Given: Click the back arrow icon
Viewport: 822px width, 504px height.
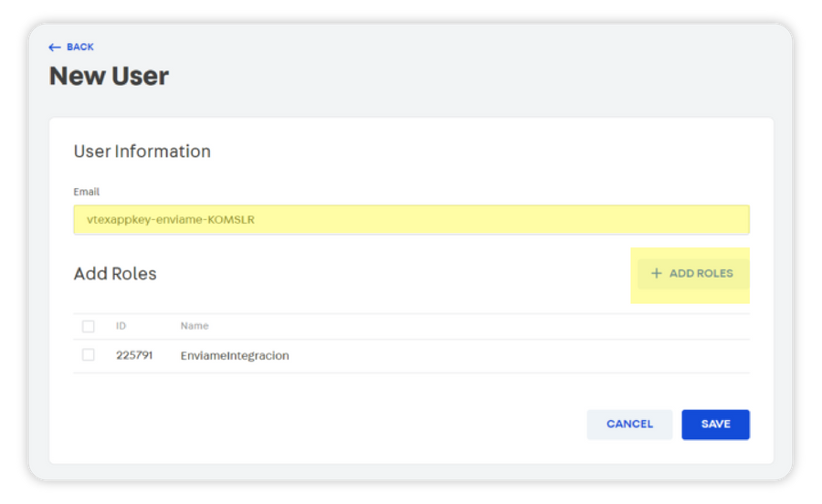Looking at the screenshot, I should 54,47.
